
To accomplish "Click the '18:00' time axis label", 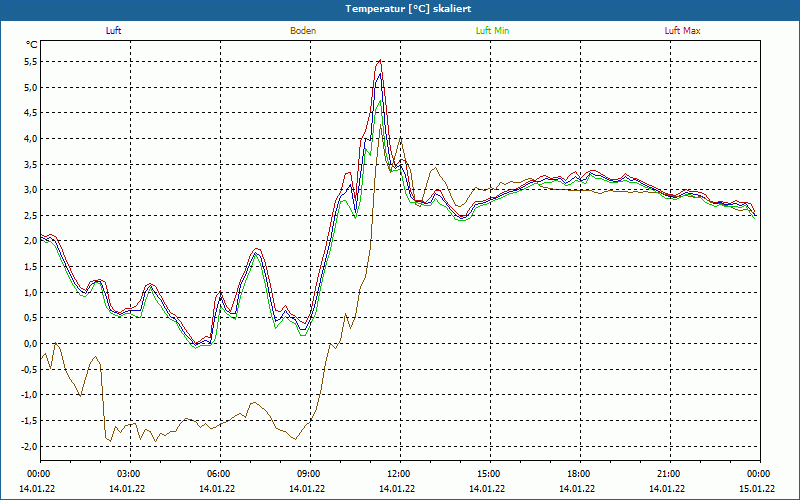I will [x=580, y=474].
